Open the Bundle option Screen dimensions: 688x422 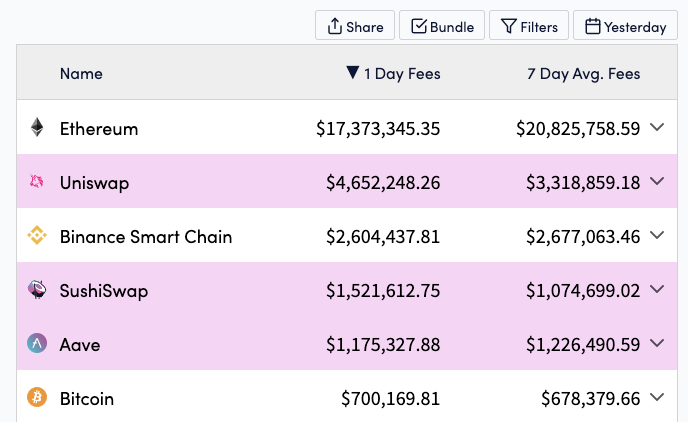click(x=442, y=26)
